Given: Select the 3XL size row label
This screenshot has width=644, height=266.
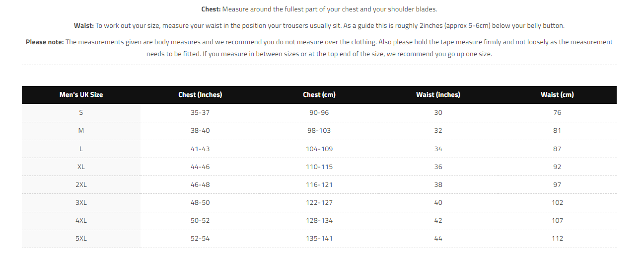Looking at the screenshot, I should click(x=81, y=202).
